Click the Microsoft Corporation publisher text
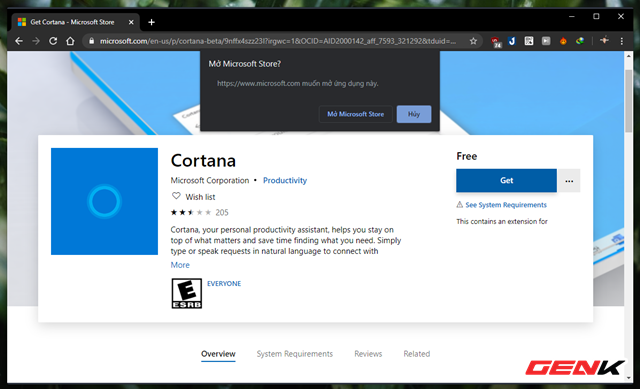This screenshot has height=389, width=640. point(210,180)
